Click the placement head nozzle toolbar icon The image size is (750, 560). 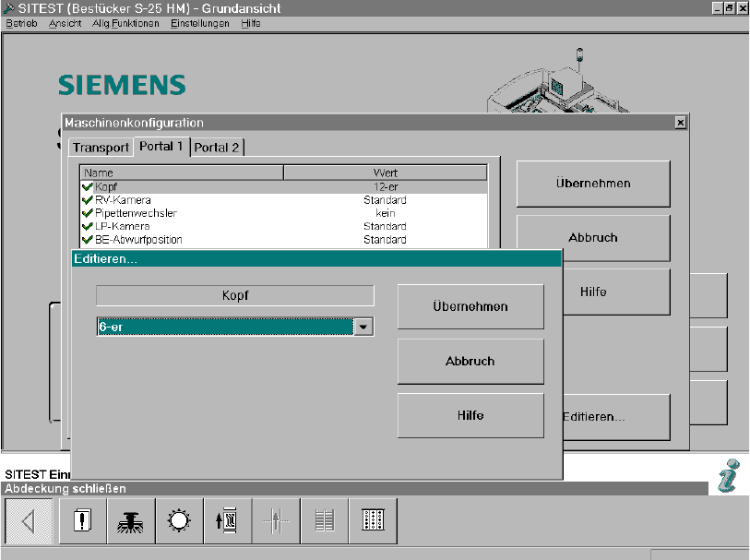tap(131, 521)
